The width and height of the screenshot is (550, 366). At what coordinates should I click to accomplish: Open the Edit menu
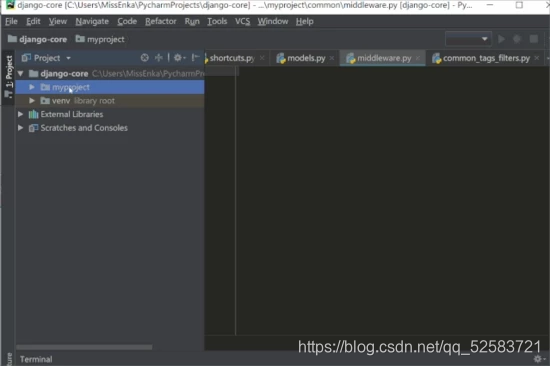[x=33, y=21]
